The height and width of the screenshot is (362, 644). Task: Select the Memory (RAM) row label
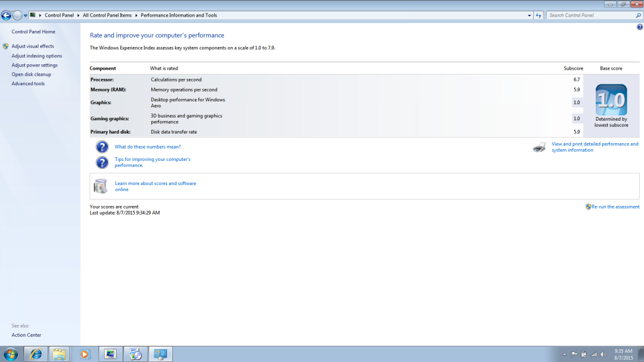click(108, 90)
